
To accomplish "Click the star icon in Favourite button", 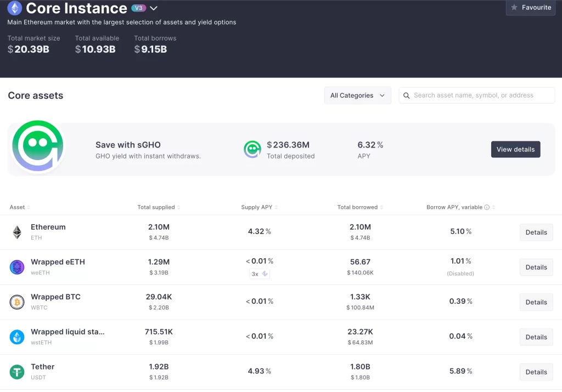I will (x=514, y=7).
